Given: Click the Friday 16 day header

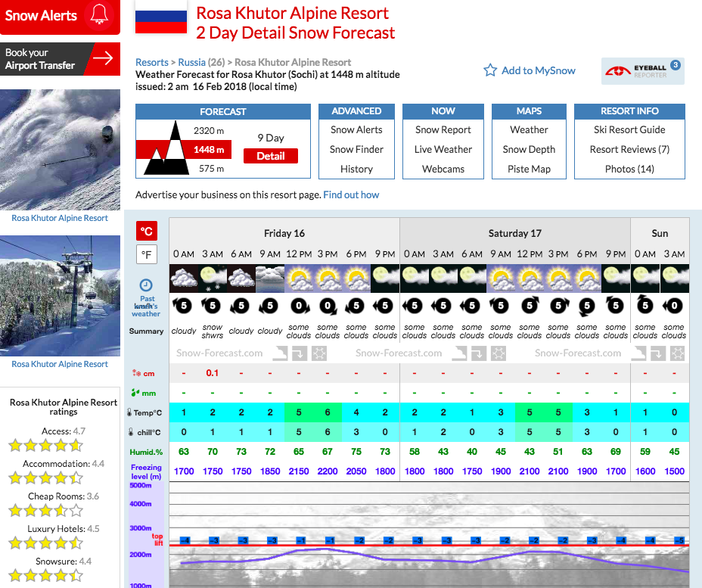Looking at the screenshot, I should [284, 233].
